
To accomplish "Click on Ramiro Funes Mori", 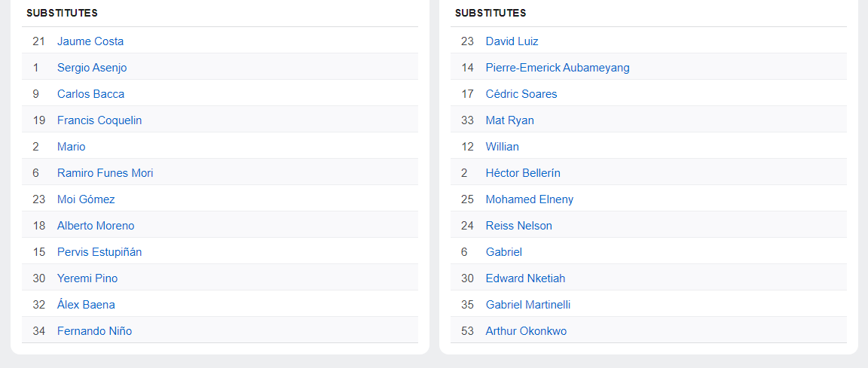I will (x=105, y=173).
